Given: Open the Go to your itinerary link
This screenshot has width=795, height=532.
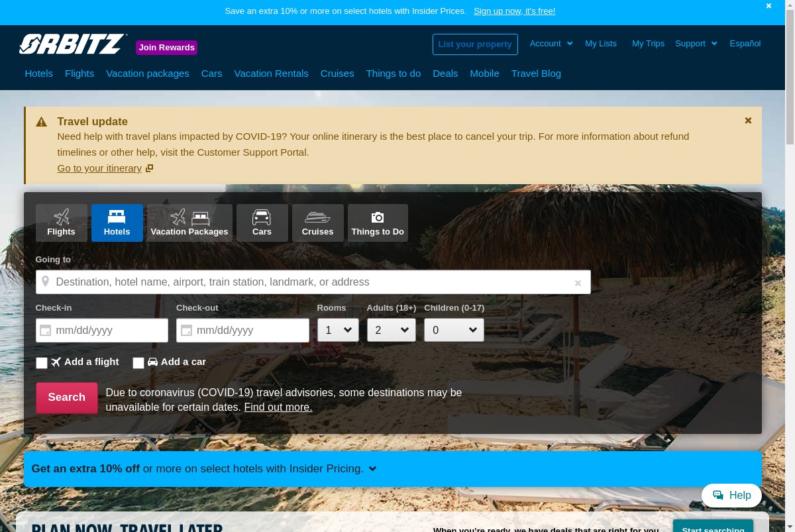Looking at the screenshot, I should (99, 168).
